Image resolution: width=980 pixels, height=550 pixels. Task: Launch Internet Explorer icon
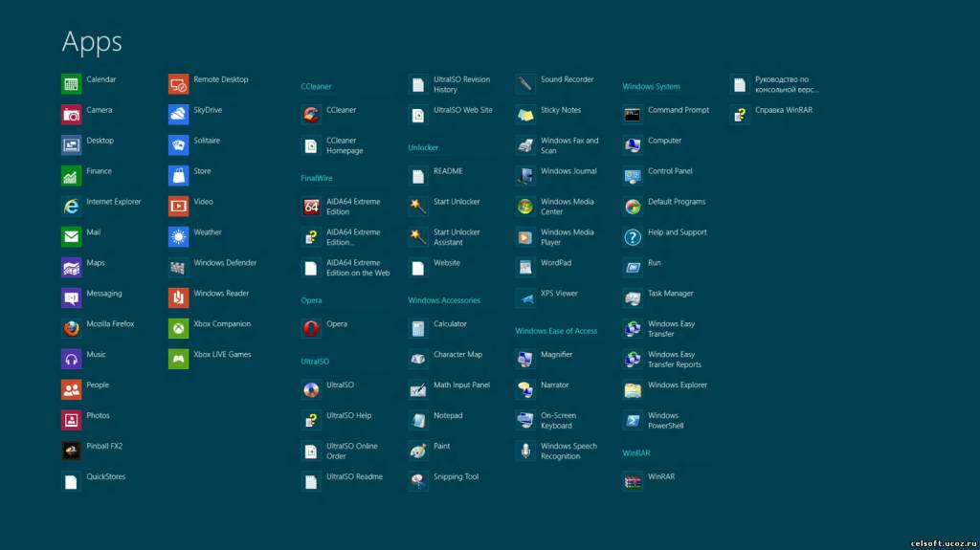[x=71, y=207]
